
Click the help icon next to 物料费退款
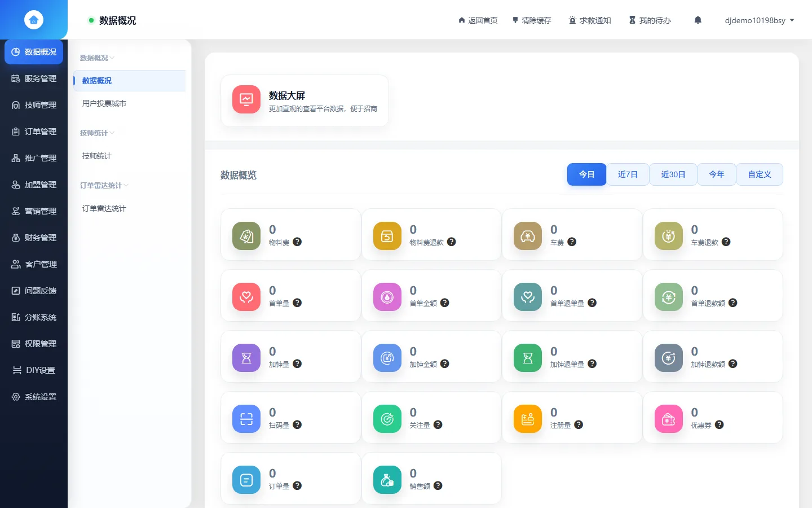pos(451,242)
